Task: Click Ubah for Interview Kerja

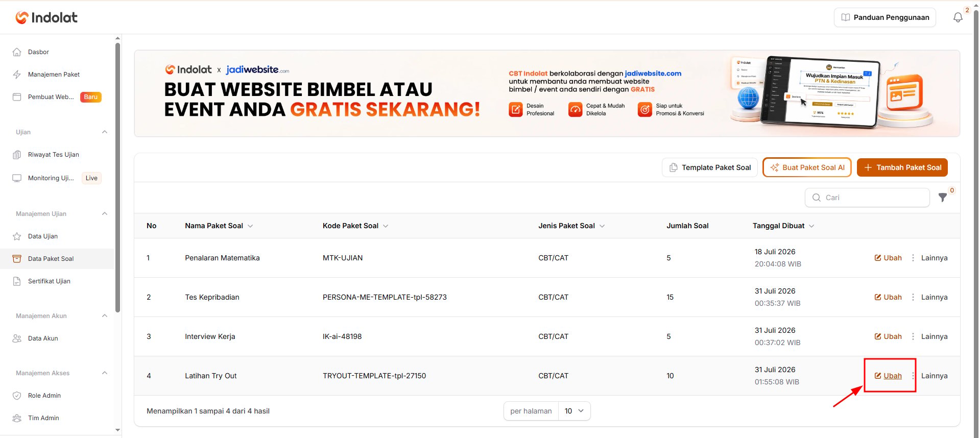Action: point(888,336)
